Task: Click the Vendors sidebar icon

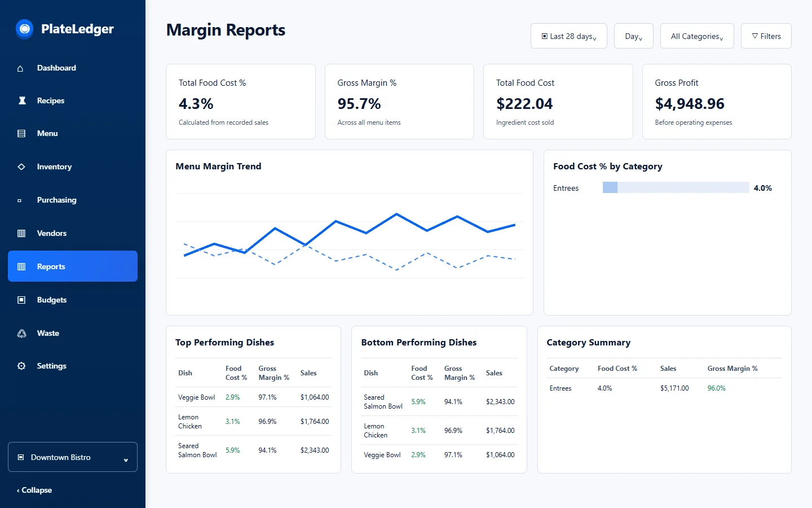Action: [x=21, y=234]
